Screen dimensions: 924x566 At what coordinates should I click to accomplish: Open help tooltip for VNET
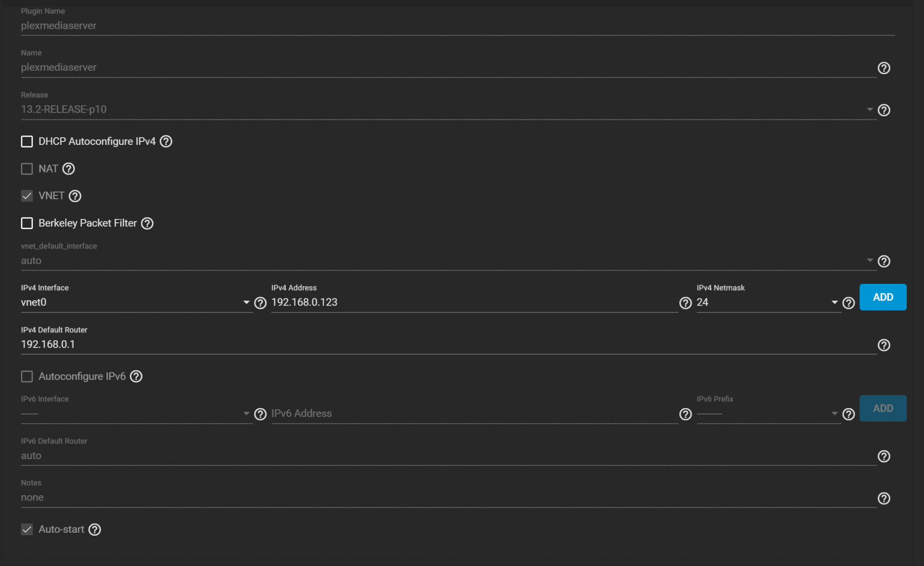pyautogui.click(x=75, y=196)
